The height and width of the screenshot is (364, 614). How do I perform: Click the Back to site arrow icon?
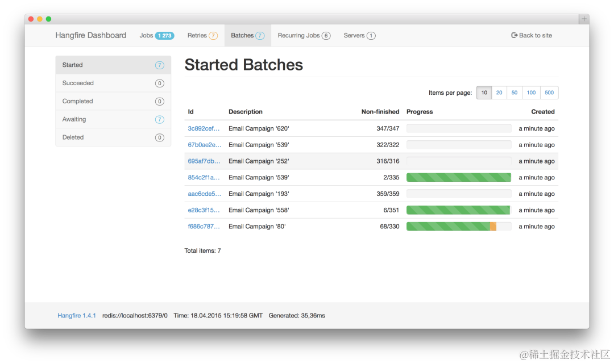point(514,35)
